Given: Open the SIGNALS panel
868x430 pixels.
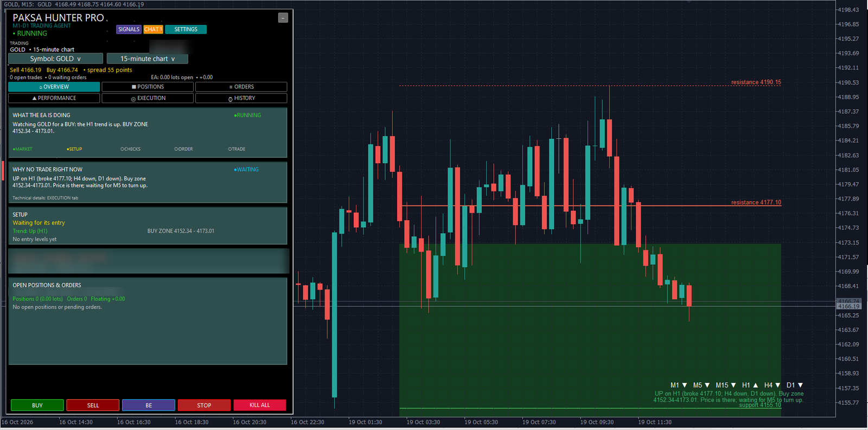Looking at the screenshot, I should click(x=129, y=29).
